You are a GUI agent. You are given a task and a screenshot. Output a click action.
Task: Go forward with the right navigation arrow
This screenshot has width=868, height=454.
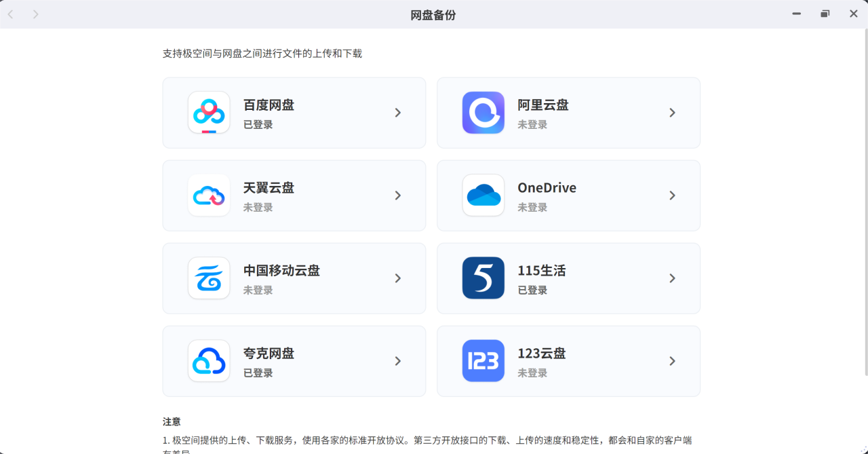click(x=36, y=14)
